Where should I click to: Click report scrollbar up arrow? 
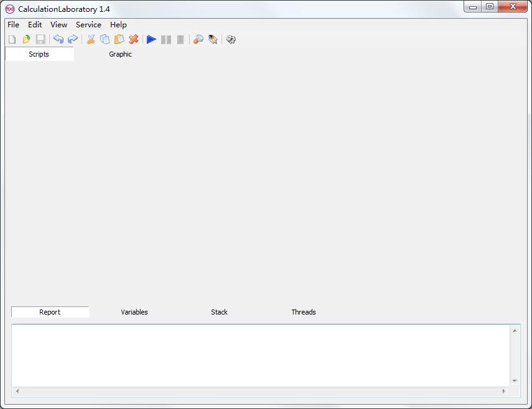click(515, 331)
